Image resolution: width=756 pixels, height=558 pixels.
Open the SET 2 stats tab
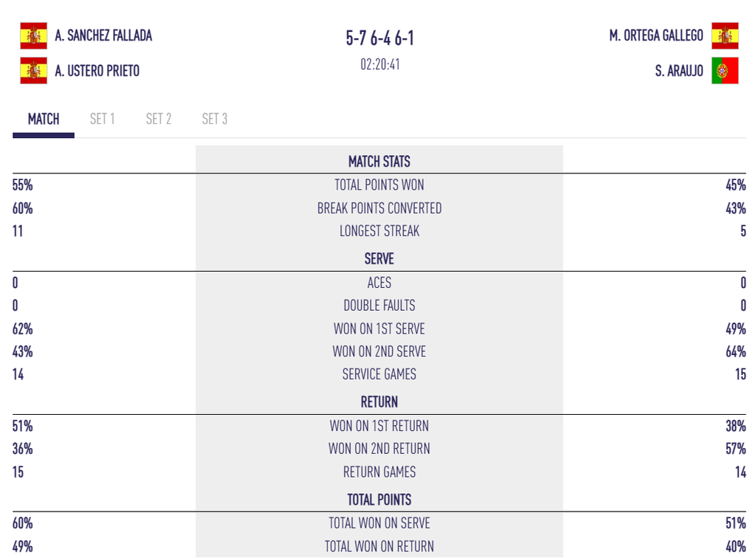(159, 119)
